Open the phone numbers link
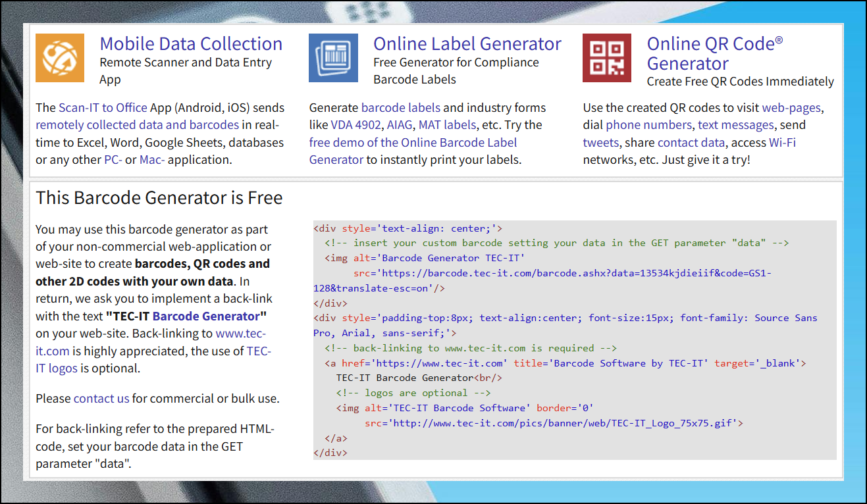Screen dimensions: 867x504 (648, 125)
